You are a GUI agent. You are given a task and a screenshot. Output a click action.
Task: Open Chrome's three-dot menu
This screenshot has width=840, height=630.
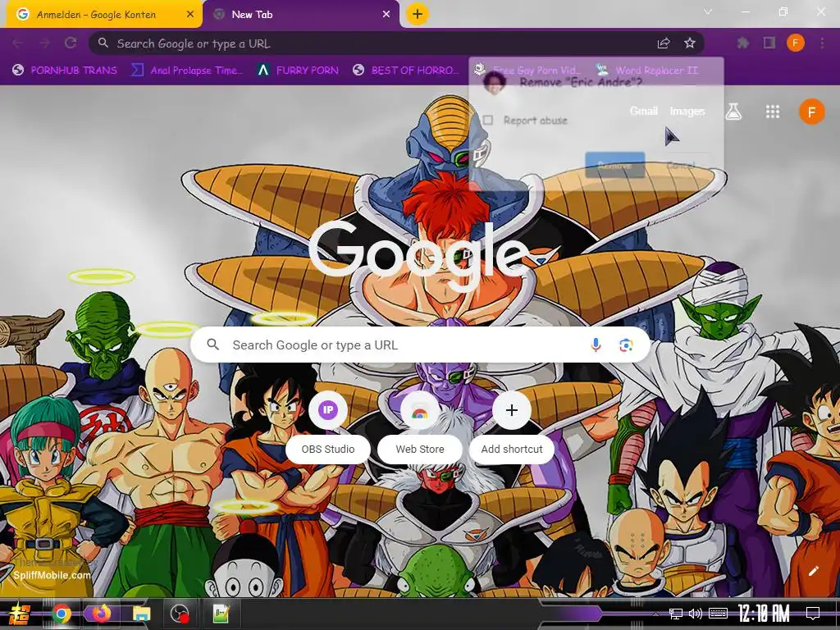(x=822, y=43)
